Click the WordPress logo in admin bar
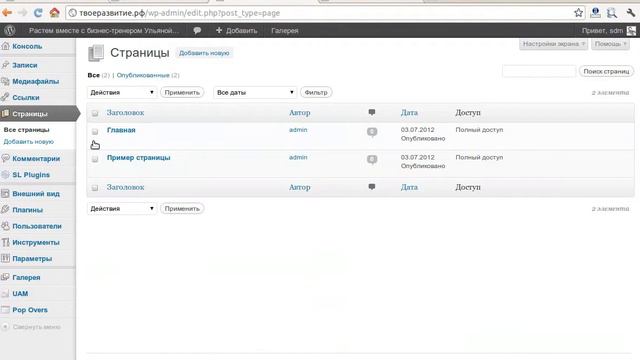Viewport: 640px width, 360px height. (10, 30)
